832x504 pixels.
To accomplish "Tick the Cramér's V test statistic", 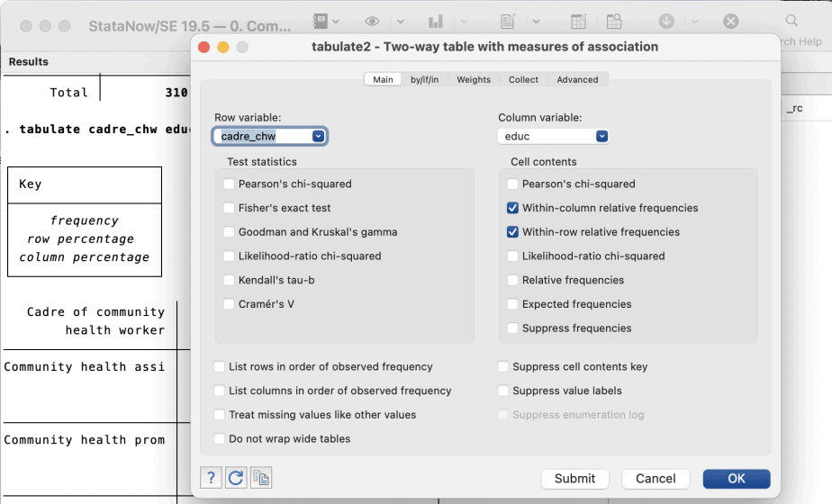I will (230, 304).
